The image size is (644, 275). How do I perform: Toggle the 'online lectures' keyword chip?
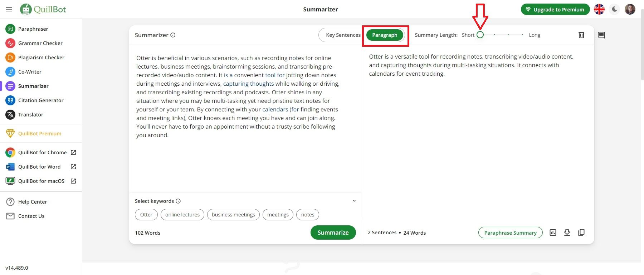(182, 215)
